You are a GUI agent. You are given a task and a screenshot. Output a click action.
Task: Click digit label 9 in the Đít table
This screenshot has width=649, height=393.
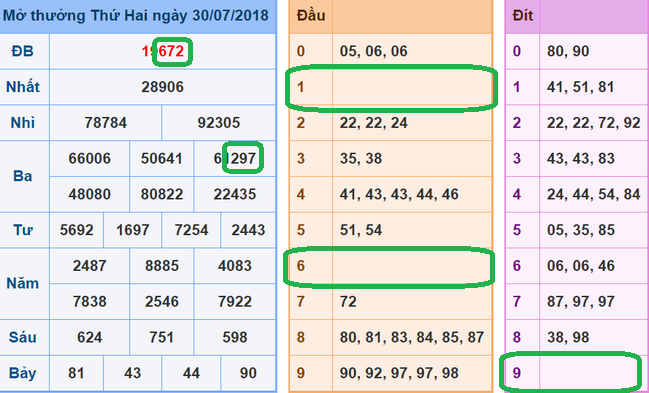517,373
